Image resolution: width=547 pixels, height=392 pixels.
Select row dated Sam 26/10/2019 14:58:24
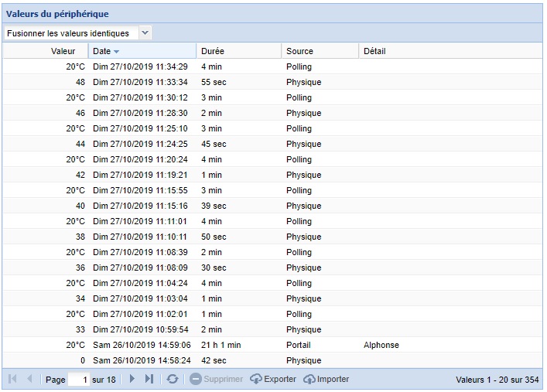272,360
